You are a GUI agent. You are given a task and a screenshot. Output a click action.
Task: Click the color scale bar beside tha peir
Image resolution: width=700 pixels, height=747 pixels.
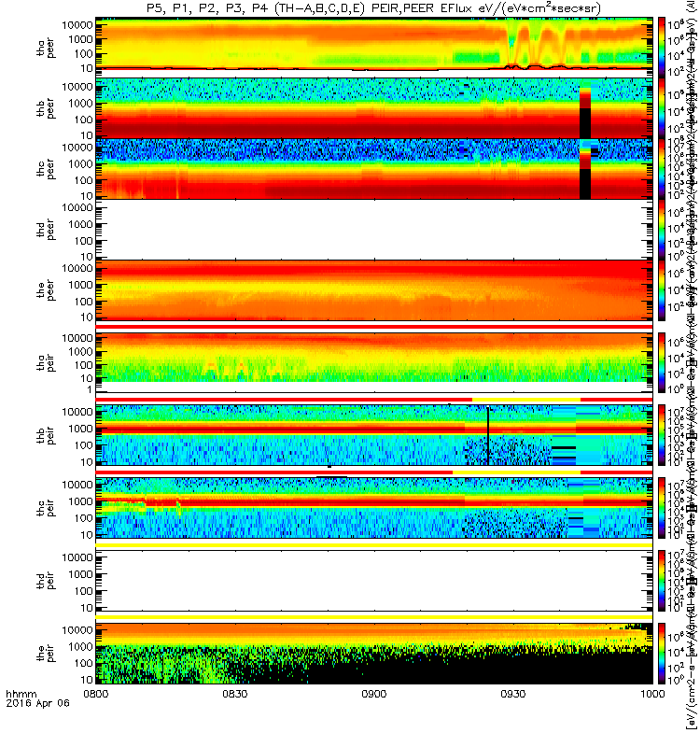pos(662,363)
